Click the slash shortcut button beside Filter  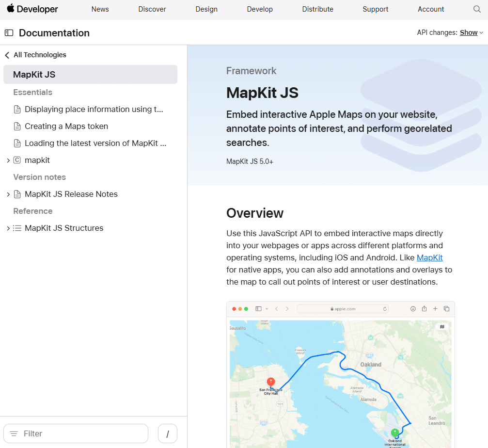pyautogui.click(x=168, y=433)
